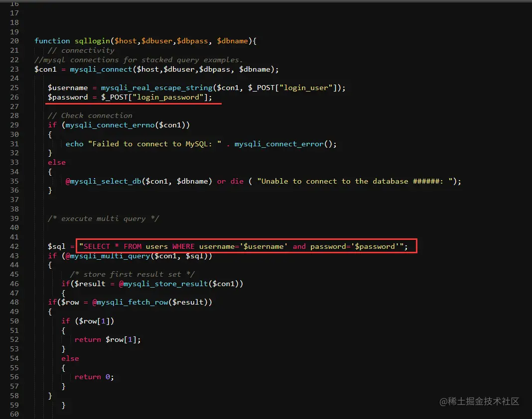Viewport: 532px width, 419px height.
Task: Click the else keyword on line 33
Action: pos(57,162)
